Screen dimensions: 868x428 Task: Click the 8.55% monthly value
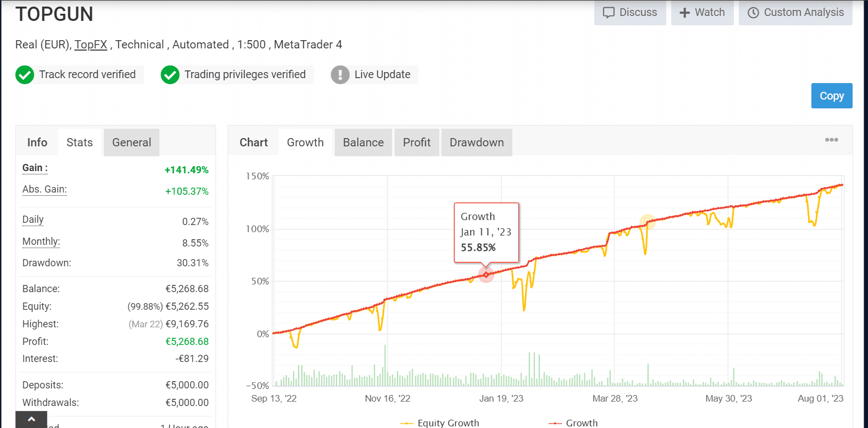[x=195, y=243]
